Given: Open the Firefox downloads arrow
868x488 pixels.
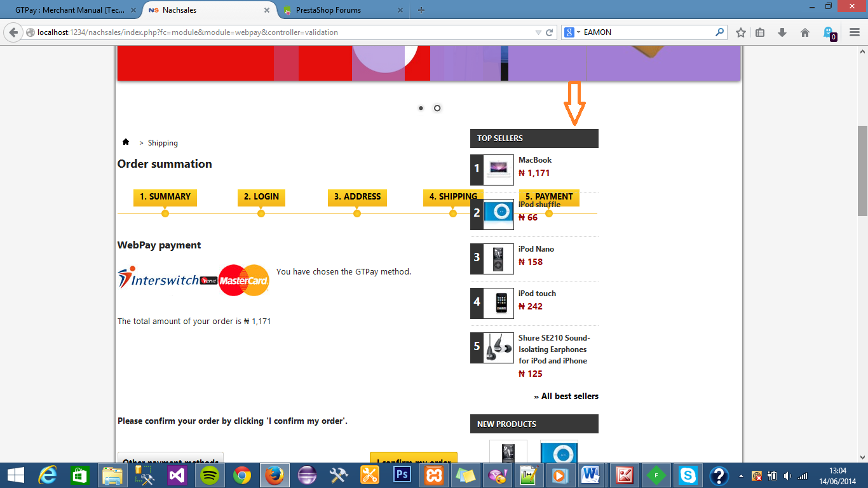Looking at the screenshot, I should click(x=782, y=32).
